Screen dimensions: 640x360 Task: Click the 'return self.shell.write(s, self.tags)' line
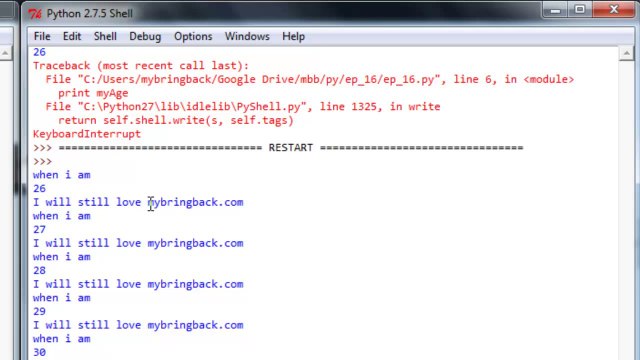176,120
